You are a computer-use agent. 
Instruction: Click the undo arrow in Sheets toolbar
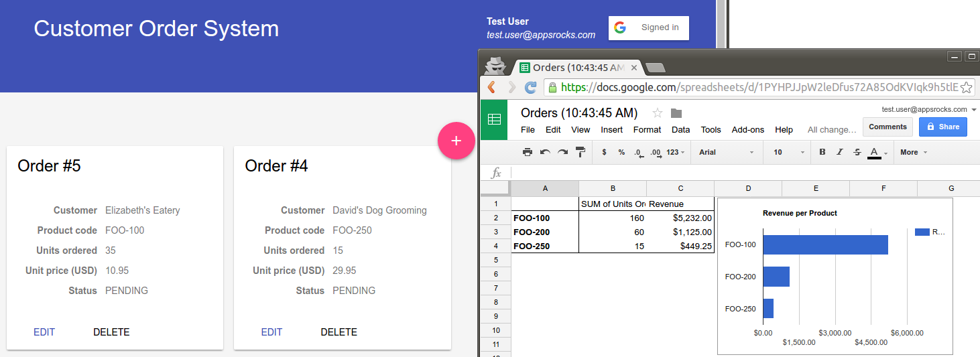tap(545, 152)
